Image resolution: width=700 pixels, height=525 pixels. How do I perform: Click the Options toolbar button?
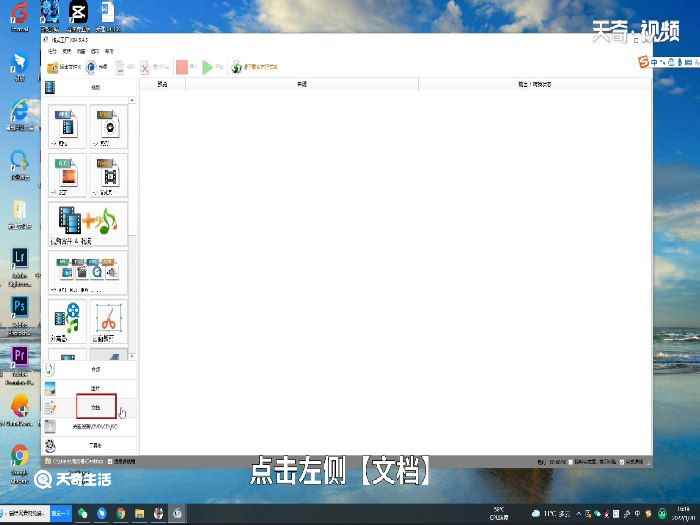click(x=96, y=67)
